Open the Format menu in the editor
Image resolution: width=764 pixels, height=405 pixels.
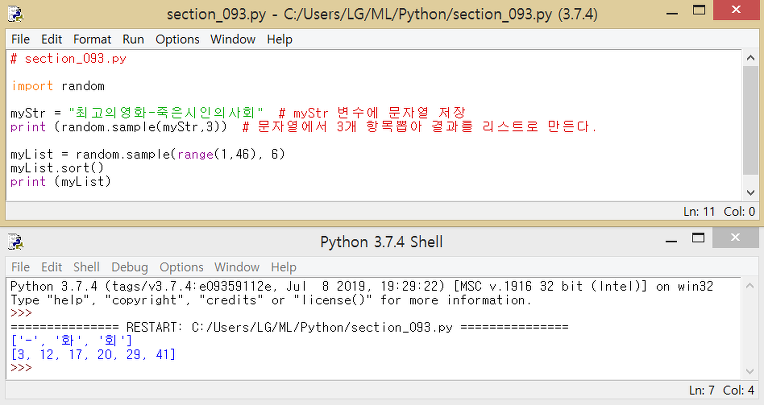point(92,39)
